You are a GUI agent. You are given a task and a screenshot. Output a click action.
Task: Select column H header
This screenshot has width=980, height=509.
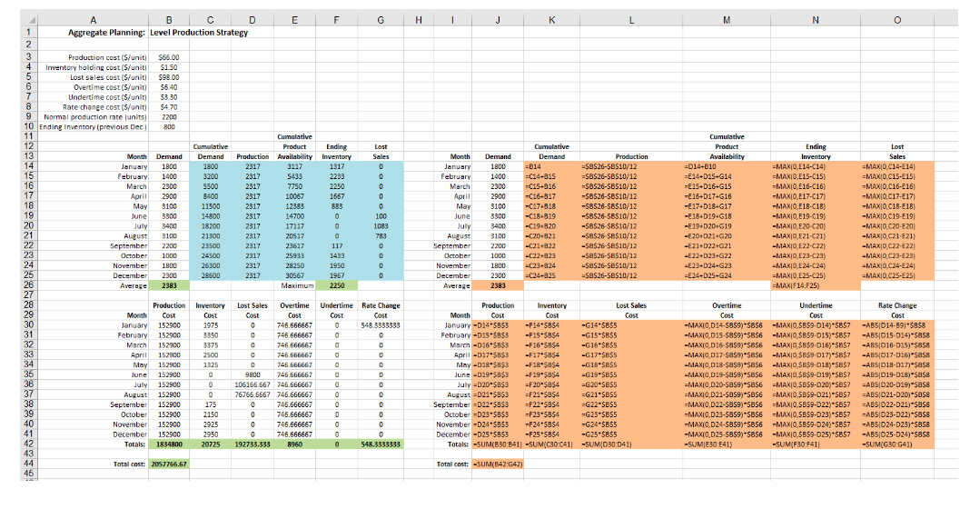click(x=419, y=20)
